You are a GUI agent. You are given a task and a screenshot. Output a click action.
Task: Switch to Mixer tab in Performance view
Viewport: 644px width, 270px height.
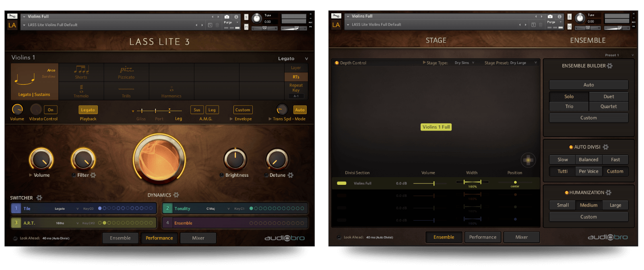(198, 238)
